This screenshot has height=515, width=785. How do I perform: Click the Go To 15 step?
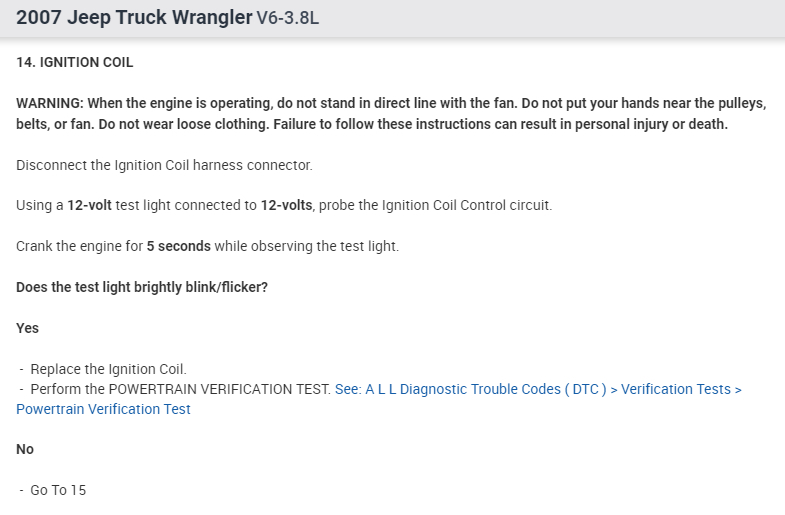point(58,490)
